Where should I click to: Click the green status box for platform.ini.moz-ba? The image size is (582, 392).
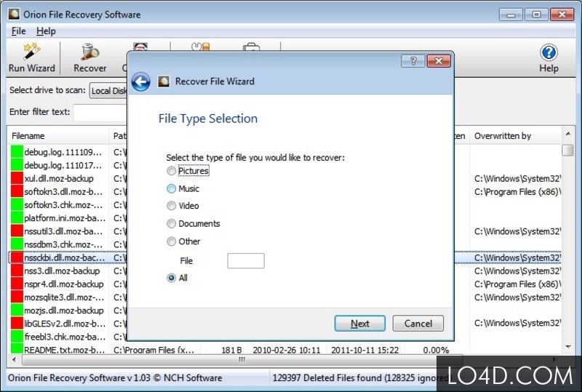(x=17, y=218)
